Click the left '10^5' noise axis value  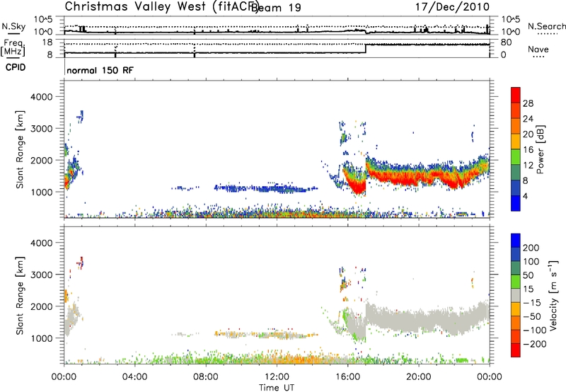tap(43, 19)
